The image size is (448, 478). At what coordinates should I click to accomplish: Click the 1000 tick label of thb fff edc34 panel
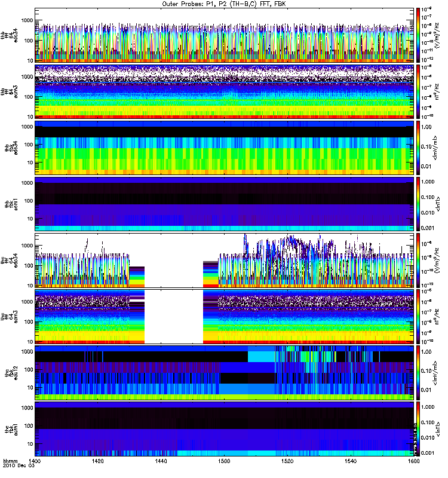[x=27, y=20]
